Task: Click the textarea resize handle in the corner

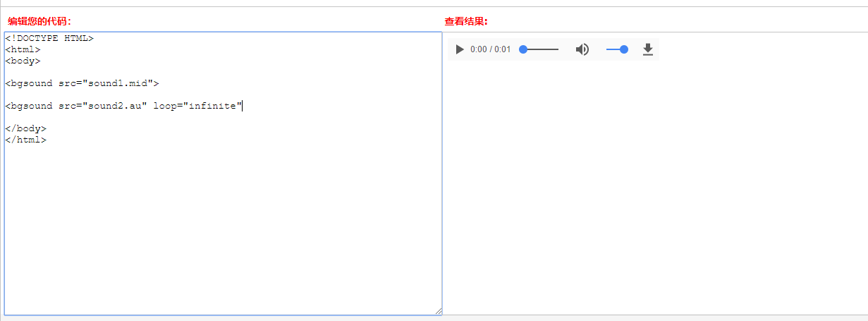Action: [438, 310]
